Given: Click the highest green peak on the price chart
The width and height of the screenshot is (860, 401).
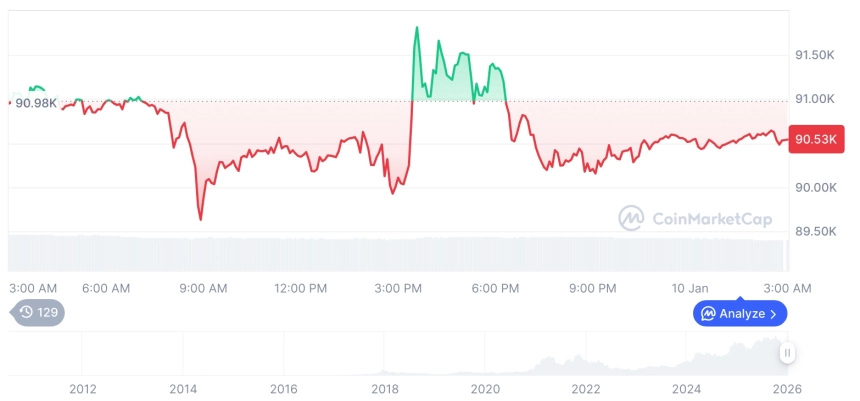Looking at the screenshot, I should tap(417, 28).
